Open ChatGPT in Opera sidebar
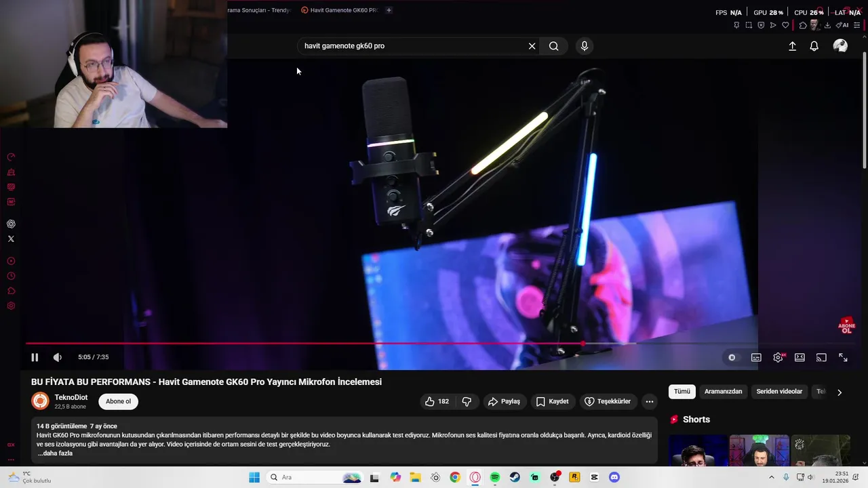Screen dimensions: 868x488 point(11,224)
